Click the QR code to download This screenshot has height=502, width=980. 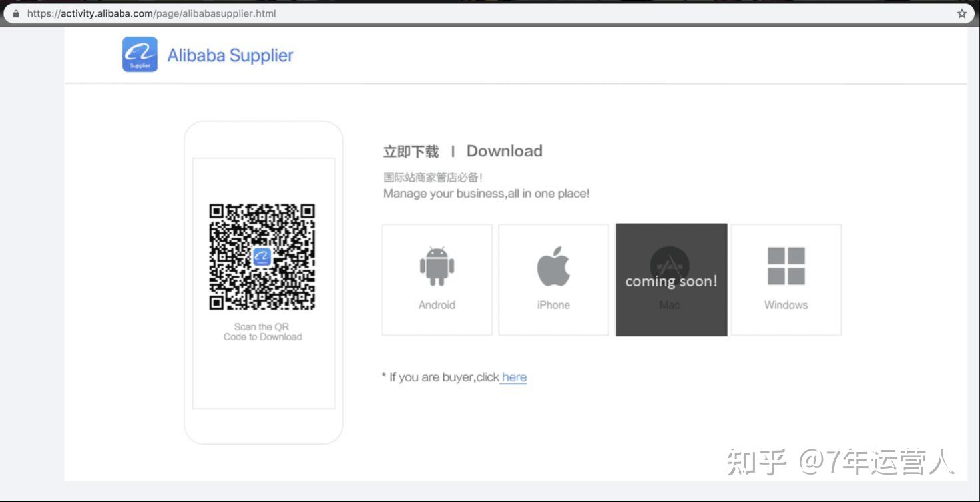coord(262,257)
